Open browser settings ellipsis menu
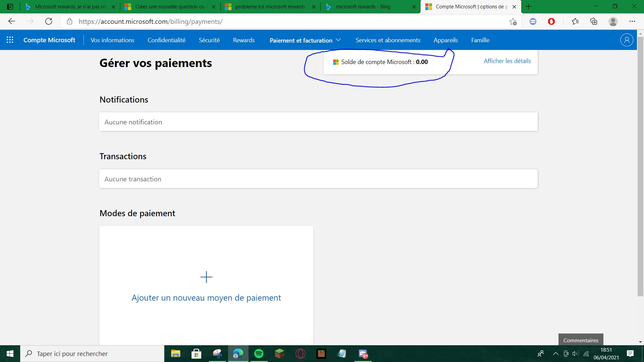 point(632,21)
